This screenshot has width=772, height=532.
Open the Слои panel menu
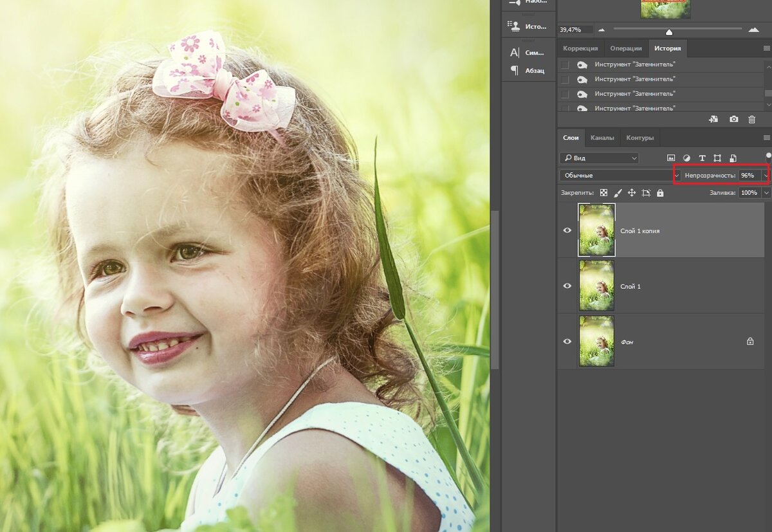pos(766,138)
